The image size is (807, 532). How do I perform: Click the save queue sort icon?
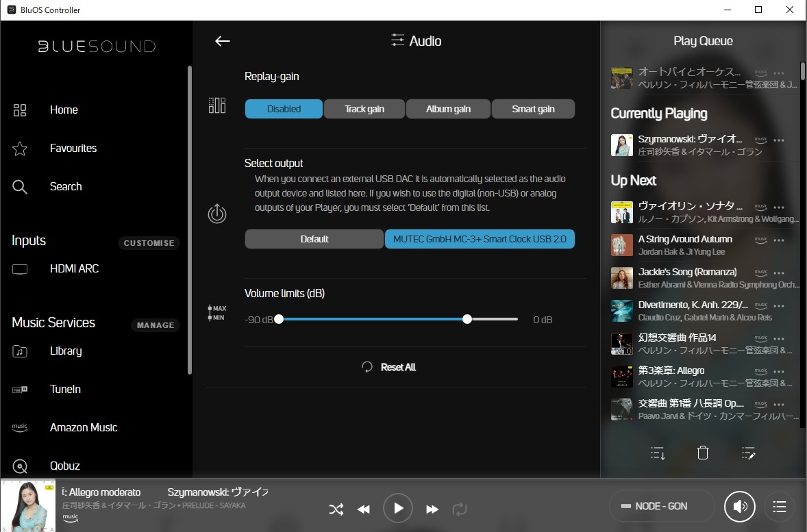tap(658, 453)
